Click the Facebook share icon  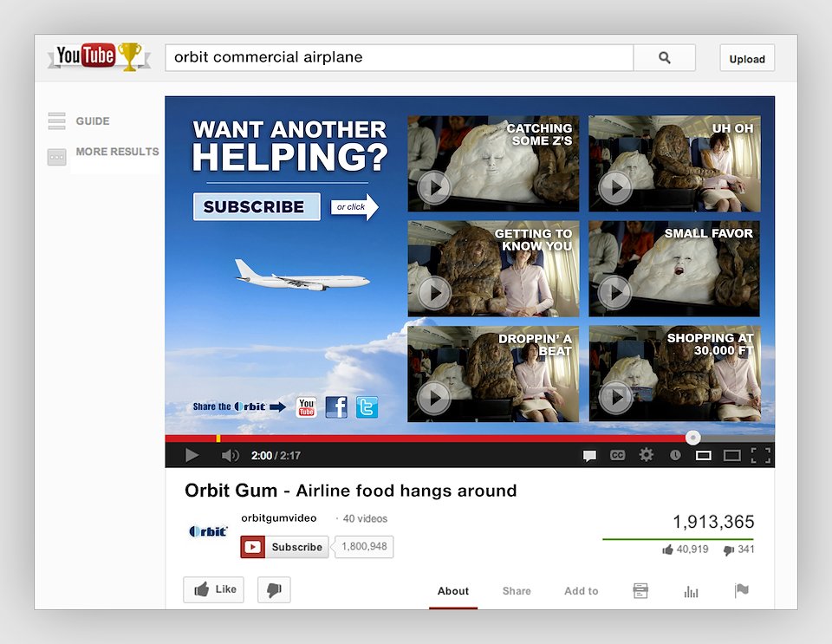pyautogui.click(x=336, y=407)
